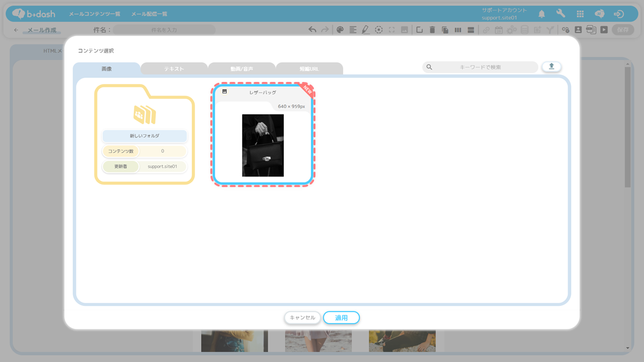Click the back arrow beside メール作成
644x362 pixels.
coord(16,30)
